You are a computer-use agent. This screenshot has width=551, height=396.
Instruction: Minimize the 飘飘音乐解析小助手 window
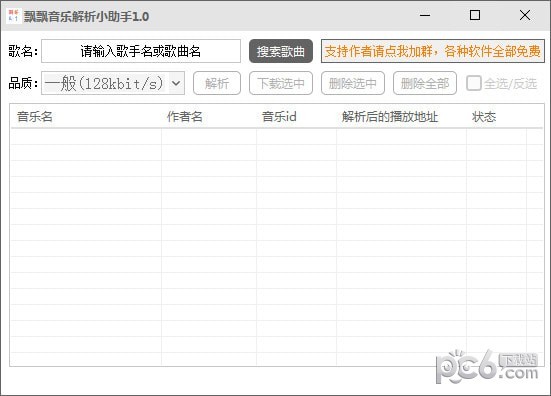click(x=425, y=15)
